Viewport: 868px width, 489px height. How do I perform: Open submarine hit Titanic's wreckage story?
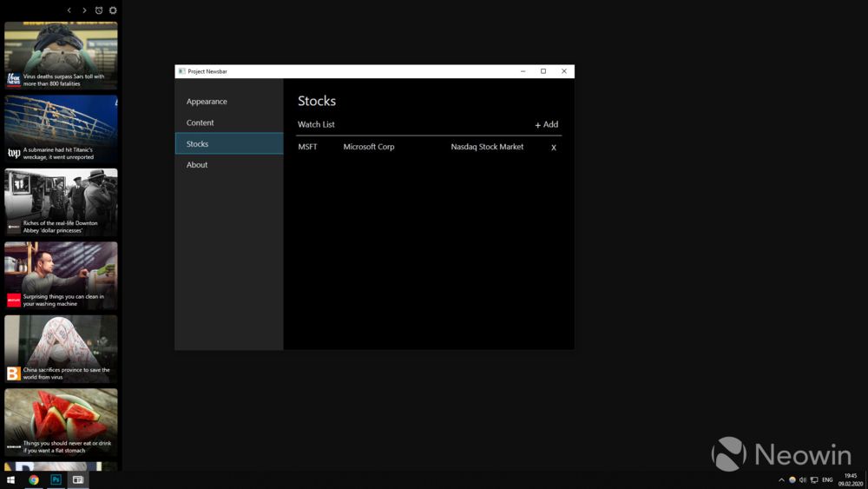pyautogui.click(x=61, y=129)
